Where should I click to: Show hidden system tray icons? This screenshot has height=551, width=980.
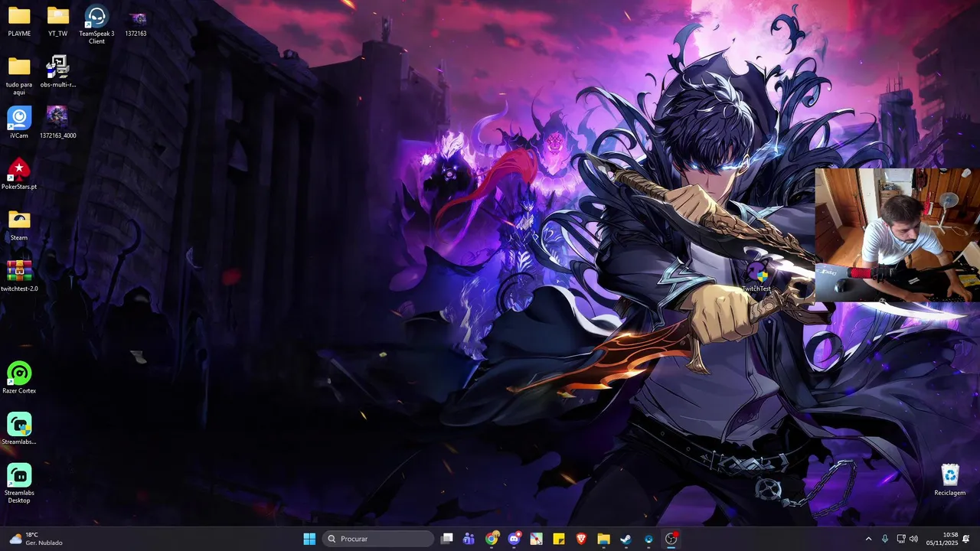click(x=868, y=539)
